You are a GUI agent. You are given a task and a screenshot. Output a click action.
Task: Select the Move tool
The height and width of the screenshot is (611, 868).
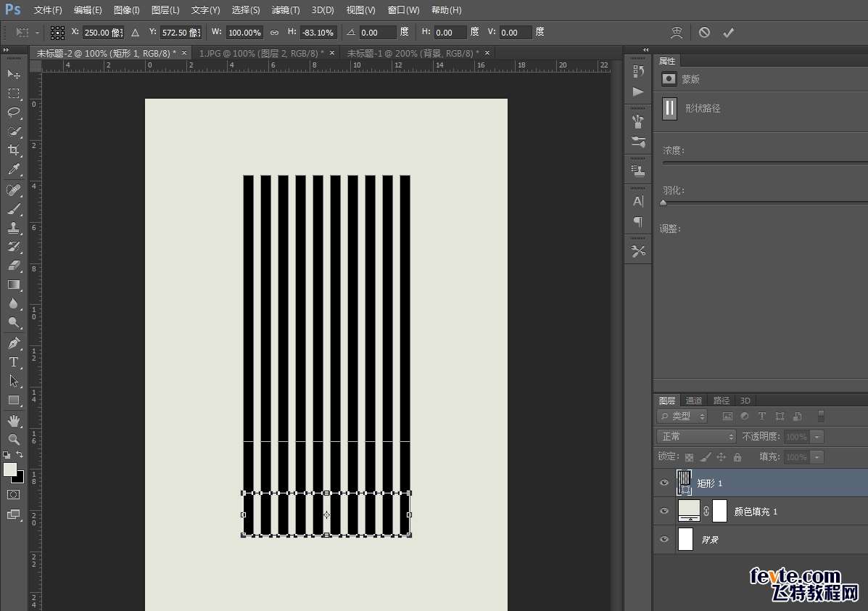[14, 74]
